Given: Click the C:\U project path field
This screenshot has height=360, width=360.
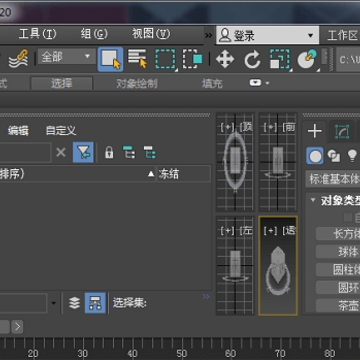Looking at the screenshot, I should (x=348, y=59).
